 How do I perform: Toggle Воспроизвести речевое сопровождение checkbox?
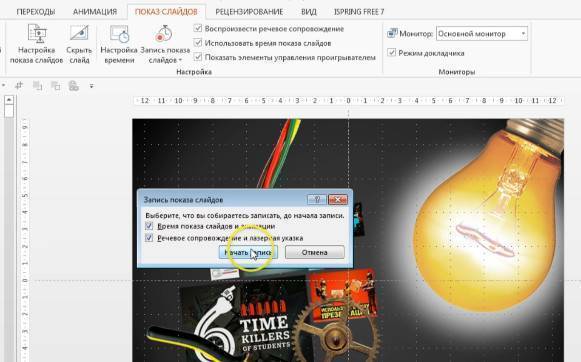(198, 29)
